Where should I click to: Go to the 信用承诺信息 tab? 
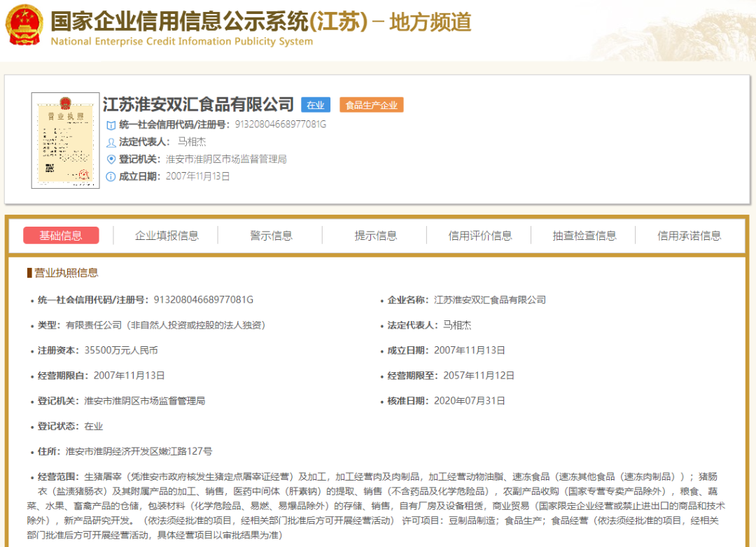(689, 236)
